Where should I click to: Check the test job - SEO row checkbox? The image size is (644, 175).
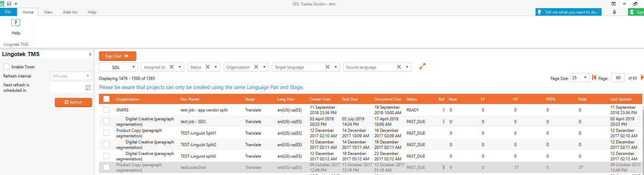(106, 121)
